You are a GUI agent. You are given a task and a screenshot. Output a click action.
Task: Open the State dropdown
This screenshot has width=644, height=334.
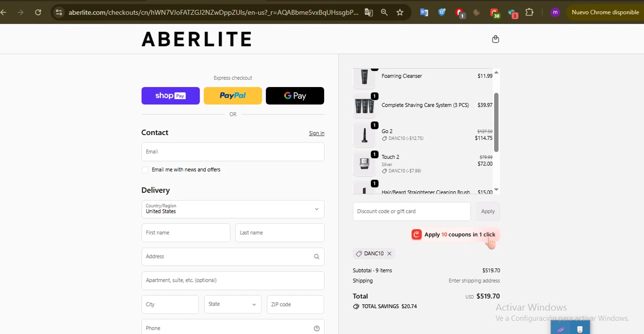(233, 304)
